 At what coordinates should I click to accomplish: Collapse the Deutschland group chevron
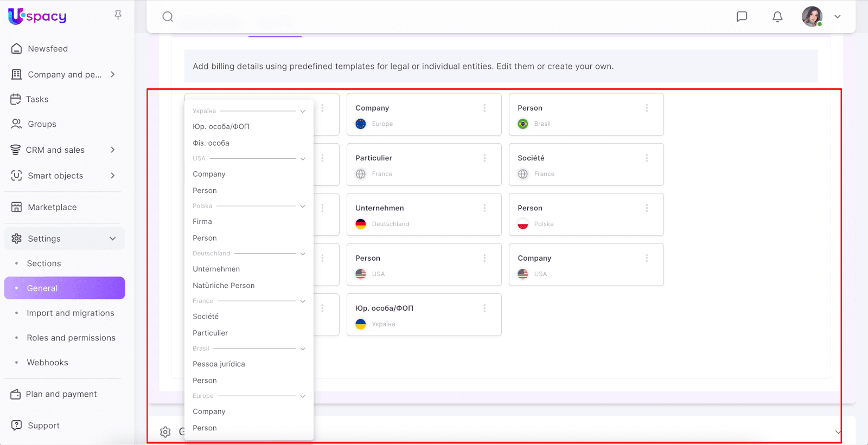point(303,254)
